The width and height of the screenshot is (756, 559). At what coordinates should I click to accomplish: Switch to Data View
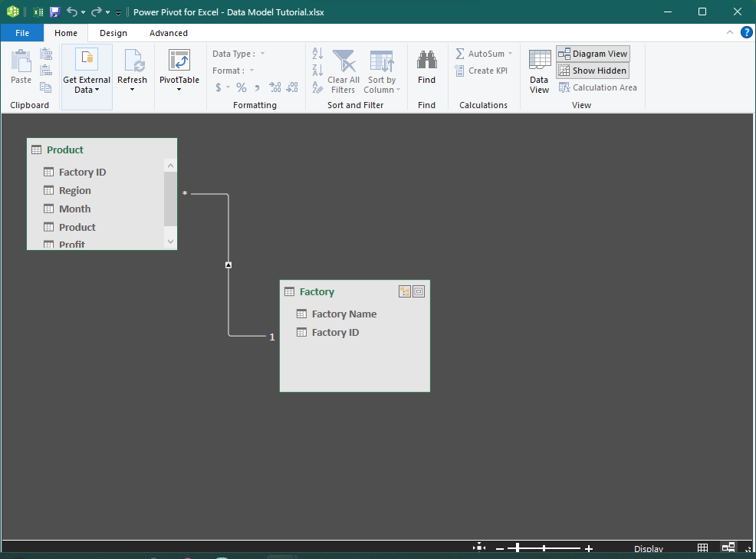[x=540, y=72]
